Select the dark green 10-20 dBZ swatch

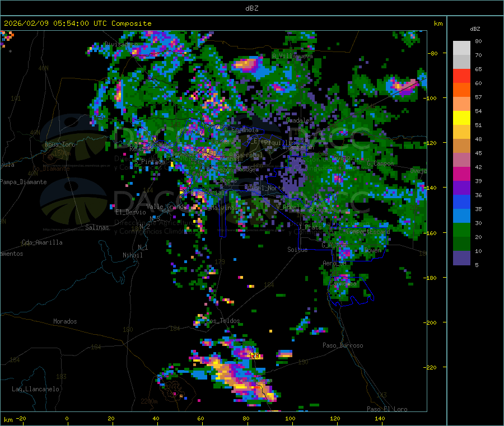coord(461,244)
